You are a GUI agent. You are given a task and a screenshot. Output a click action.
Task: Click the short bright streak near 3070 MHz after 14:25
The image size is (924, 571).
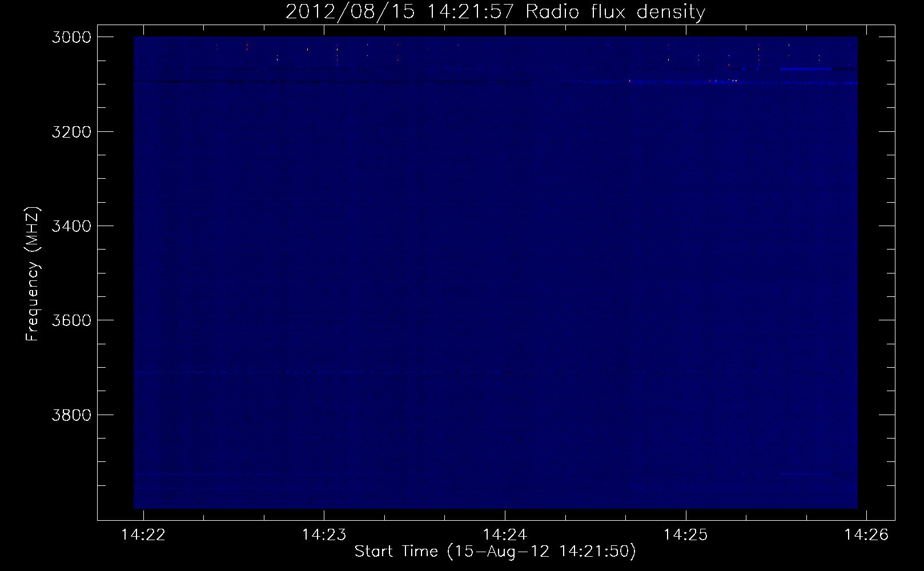pos(805,69)
